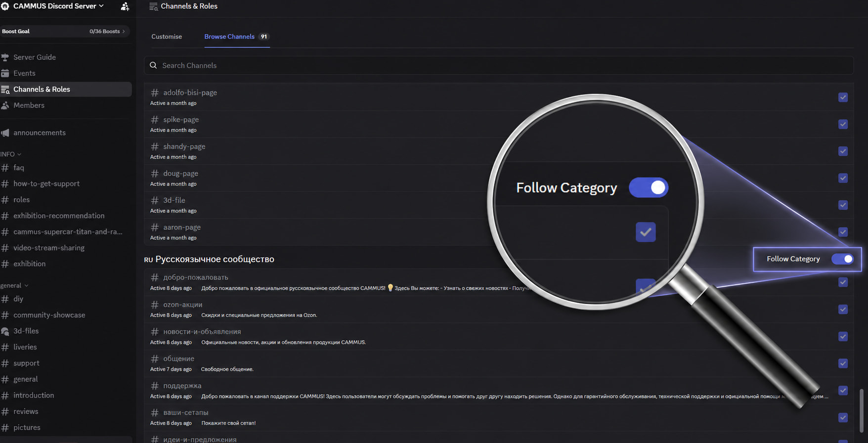Open the CAMMUS Discord Server dropdown chevron
Screen dimensions: 868x443
coord(101,6)
